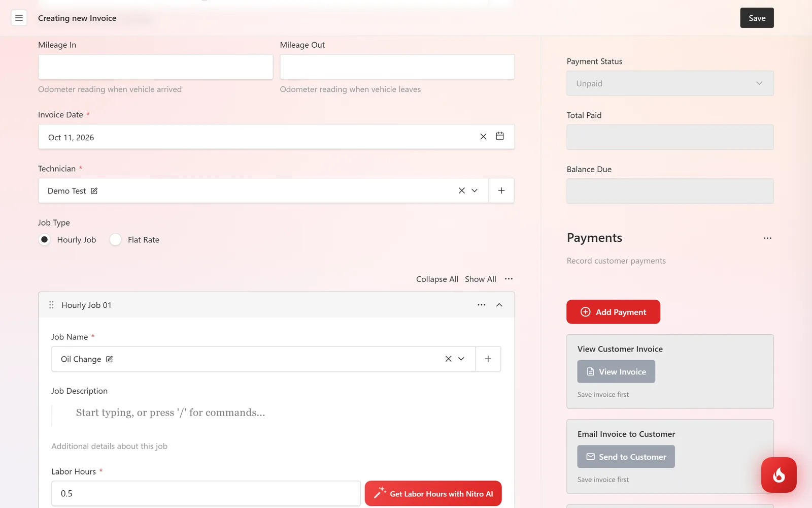Collapse the Hourly Job 01 section
The height and width of the screenshot is (508, 812).
coord(499,305)
